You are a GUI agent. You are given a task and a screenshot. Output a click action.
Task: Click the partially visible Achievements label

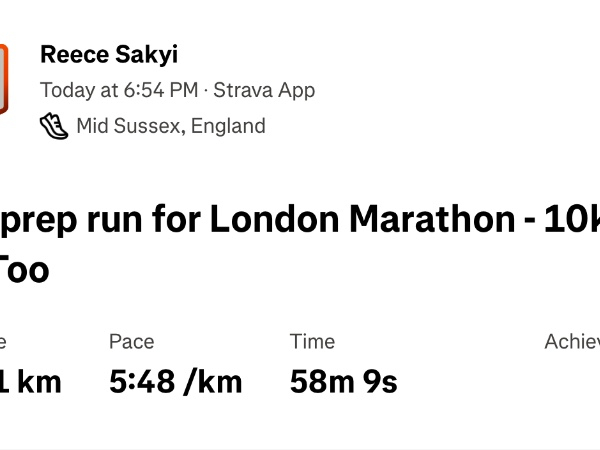[572, 341]
